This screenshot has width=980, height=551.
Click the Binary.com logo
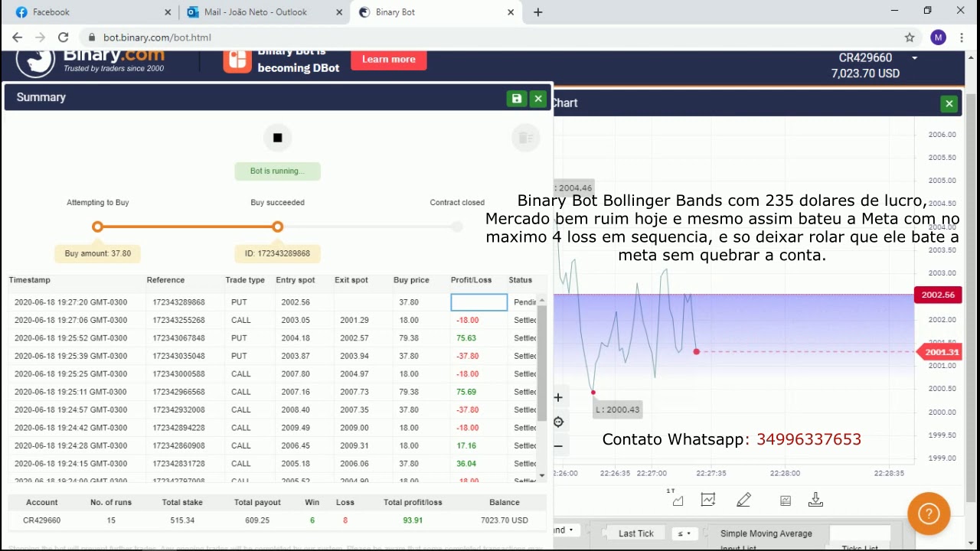(90, 60)
